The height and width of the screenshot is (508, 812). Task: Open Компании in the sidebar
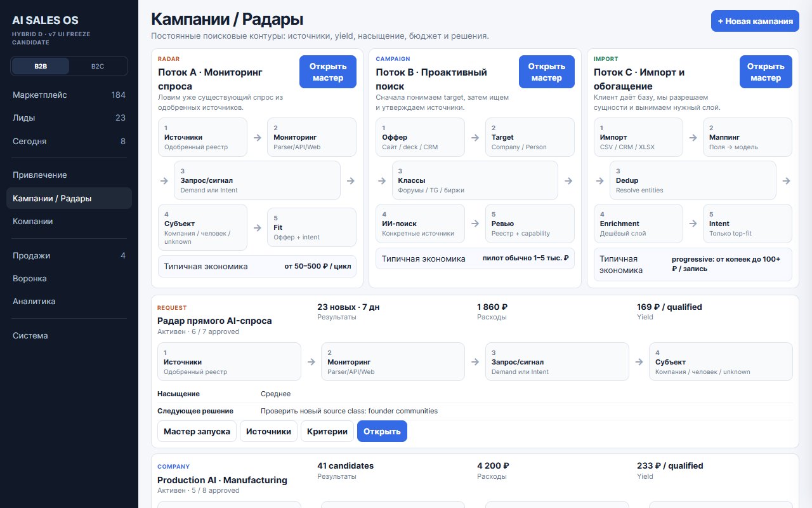click(69, 221)
